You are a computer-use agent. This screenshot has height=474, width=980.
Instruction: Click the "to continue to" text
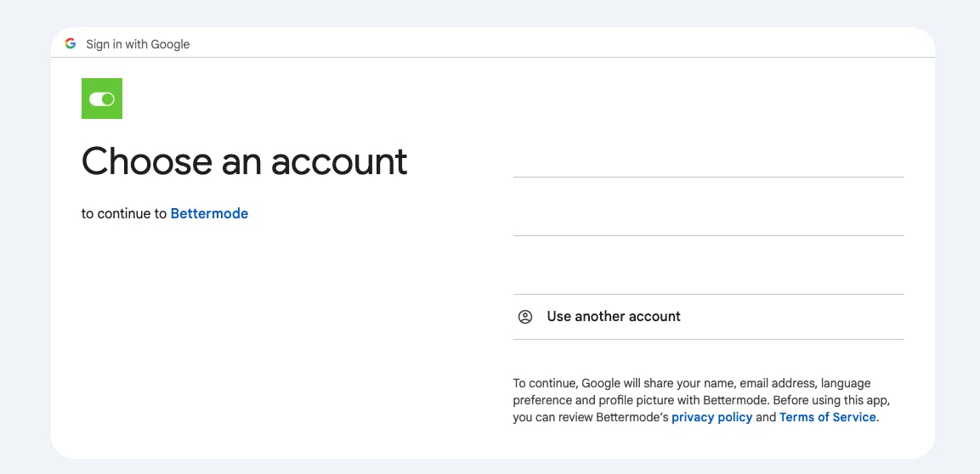pyautogui.click(x=124, y=214)
